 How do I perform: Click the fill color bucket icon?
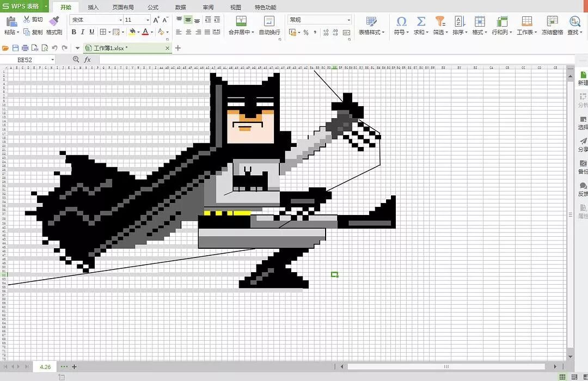132,32
